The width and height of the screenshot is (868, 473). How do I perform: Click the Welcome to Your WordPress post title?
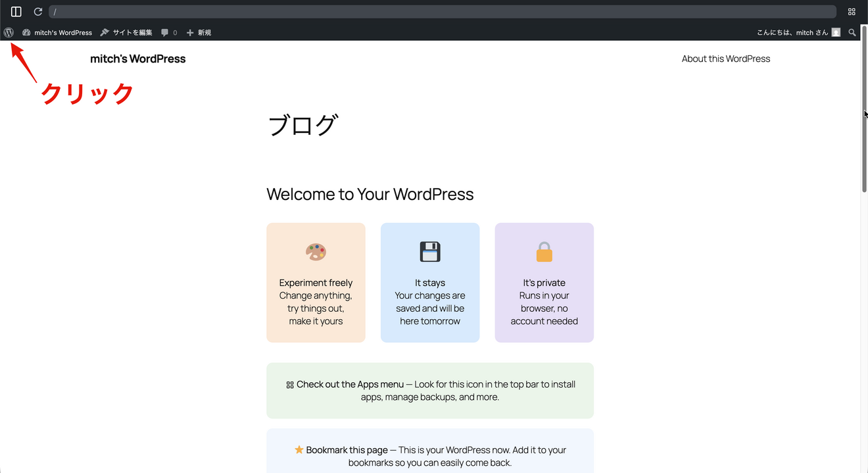370,194
